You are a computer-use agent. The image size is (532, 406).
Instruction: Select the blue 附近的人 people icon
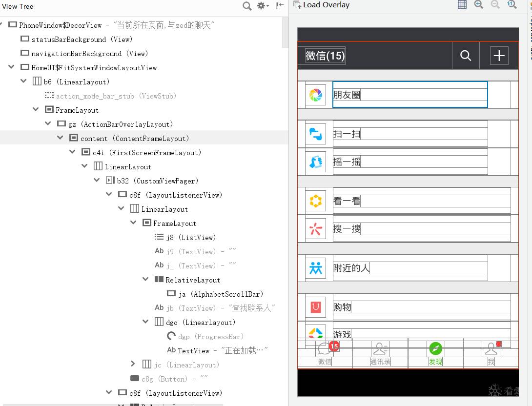pos(315,268)
